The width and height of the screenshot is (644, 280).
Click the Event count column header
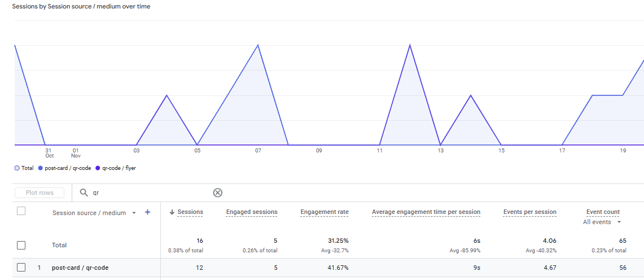[603, 212]
